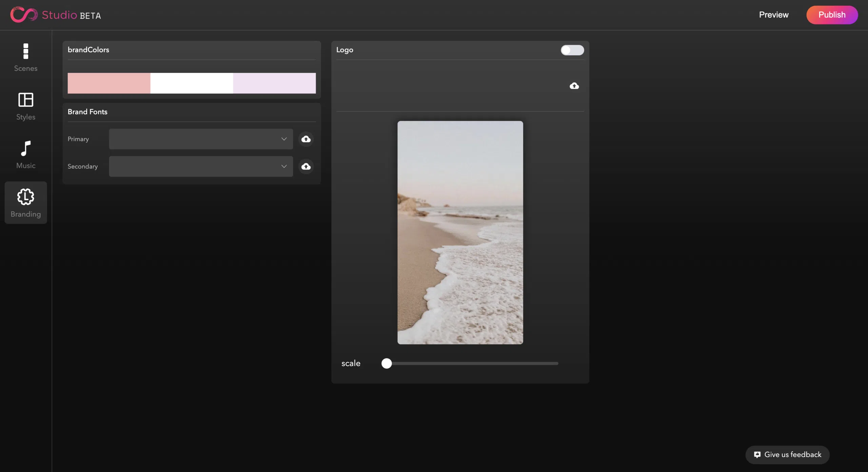Screen dimensions: 868x472
Task: Open the Scenes panel icon
Action: coord(26,51)
